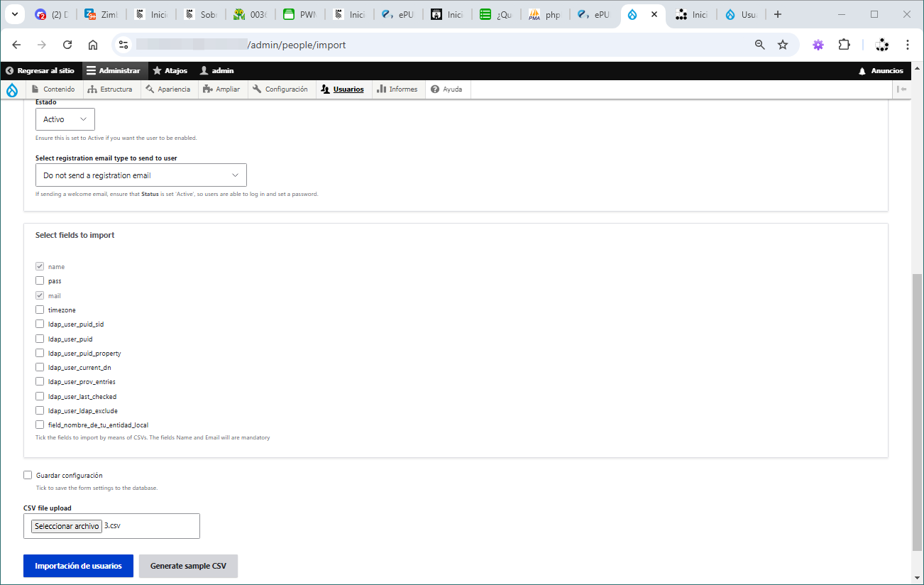
Task: Open the Extensions puzzle icon
Action: point(844,45)
